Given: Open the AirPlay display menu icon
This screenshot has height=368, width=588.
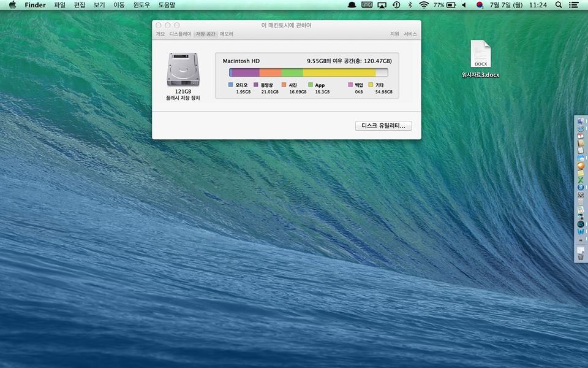Looking at the screenshot, I should tap(382, 5).
